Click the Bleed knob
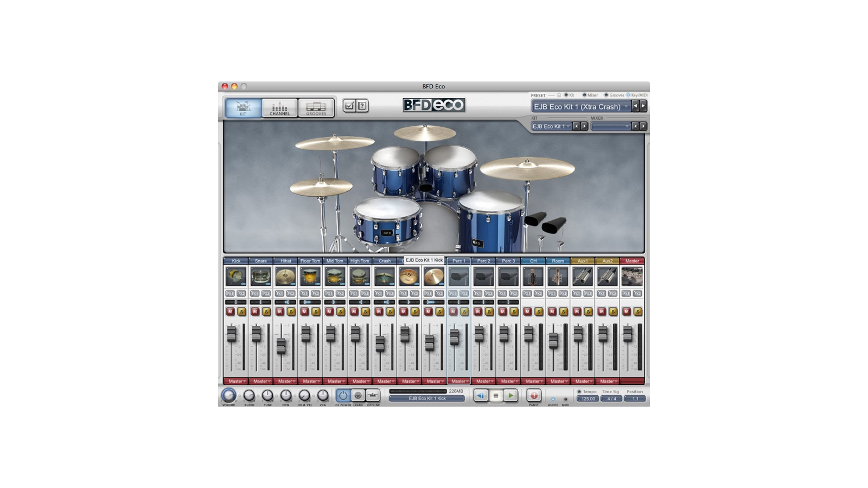 (x=249, y=395)
